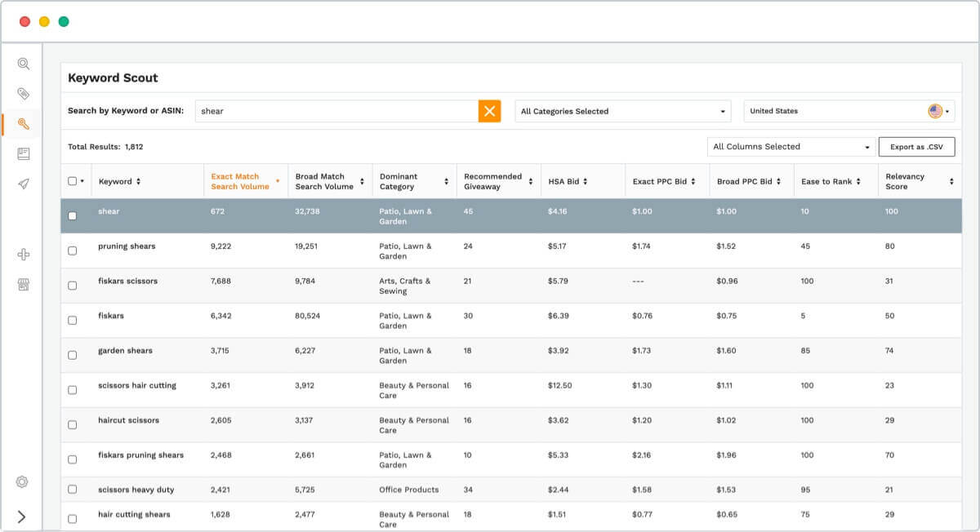Sort by Keyword column arrows
The width and height of the screenshot is (980, 532).
click(138, 181)
